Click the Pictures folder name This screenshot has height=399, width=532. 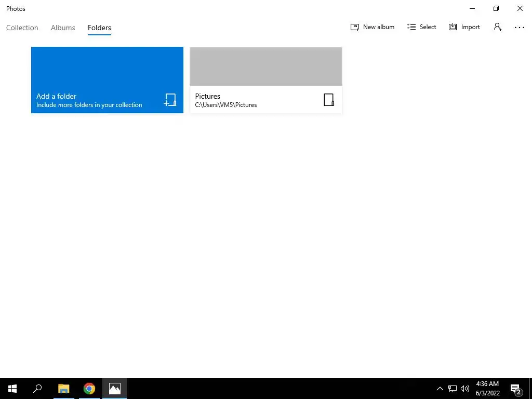pos(208,96)
